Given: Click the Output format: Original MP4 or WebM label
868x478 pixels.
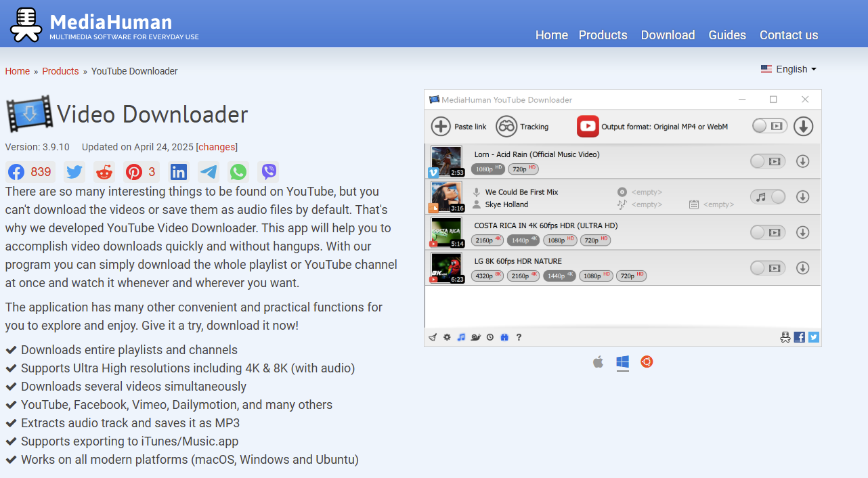Looking at the screenshot, I should [x=664, y=127].
